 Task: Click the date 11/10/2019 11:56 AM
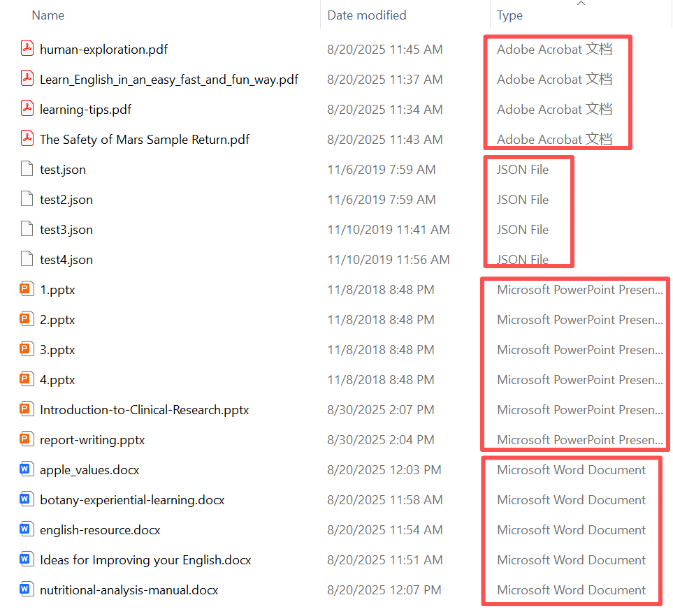click(389, 260)
